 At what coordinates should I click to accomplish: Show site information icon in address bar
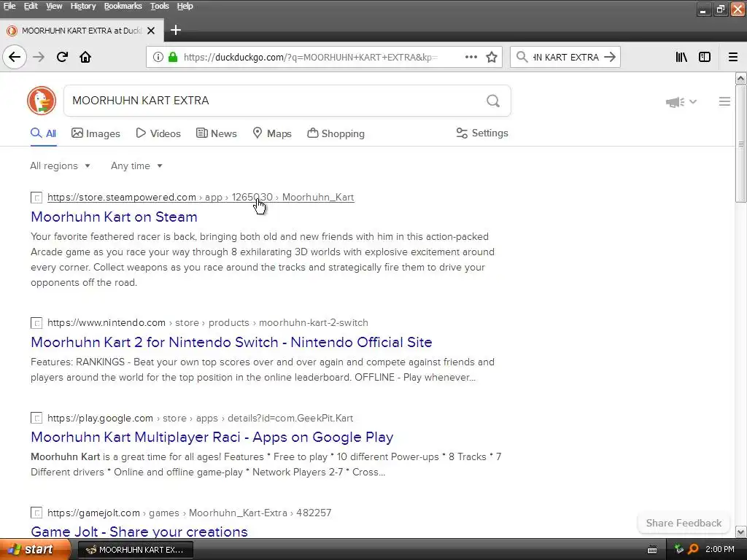pyautogui.click(x=158, y=57)
